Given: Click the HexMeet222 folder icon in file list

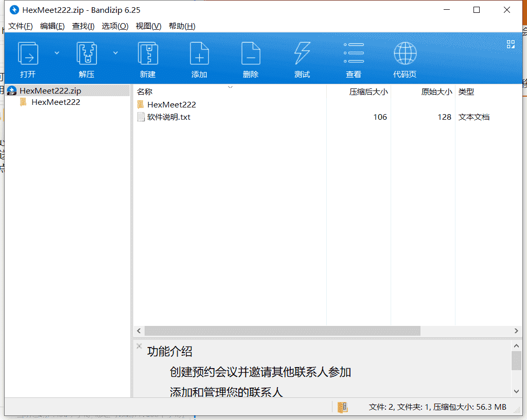Looking at the screenshot, I should click(140, 104).
